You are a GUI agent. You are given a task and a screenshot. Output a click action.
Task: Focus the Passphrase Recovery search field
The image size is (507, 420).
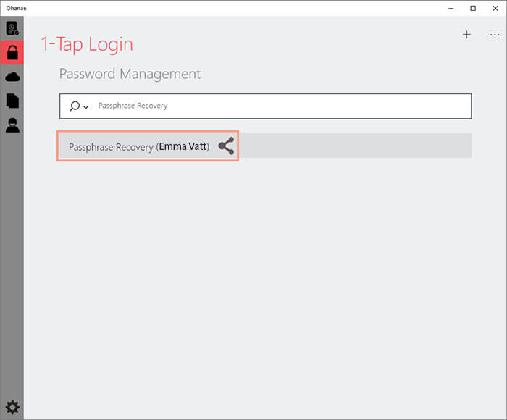tap(266, 106)
